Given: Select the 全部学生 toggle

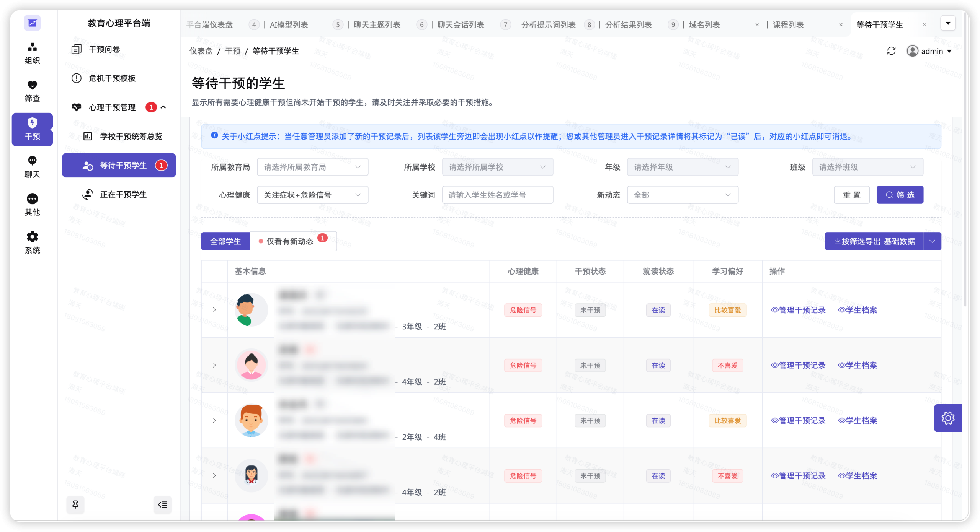Looking at the screenshot, I should [x=225, y=241].
